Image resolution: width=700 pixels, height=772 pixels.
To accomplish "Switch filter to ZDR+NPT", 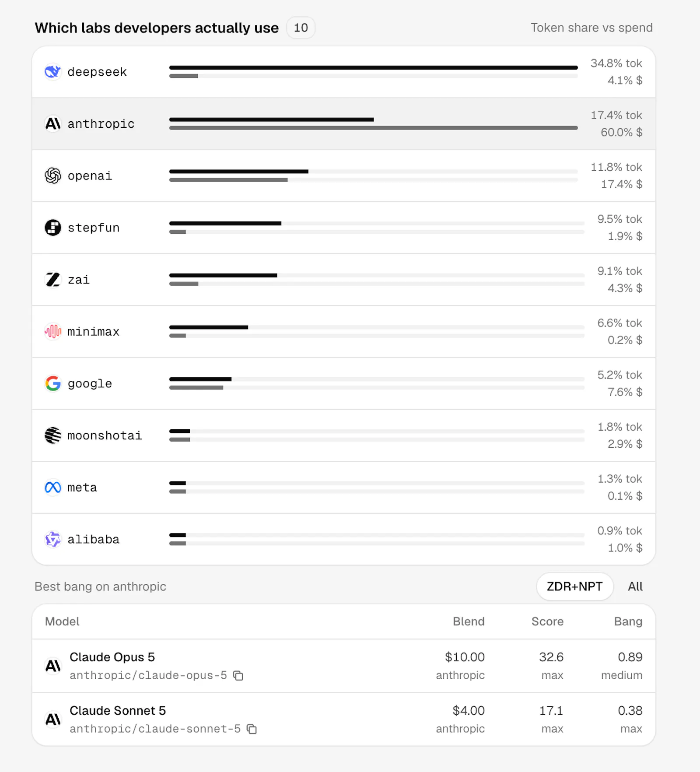I will tap(574, 586).
